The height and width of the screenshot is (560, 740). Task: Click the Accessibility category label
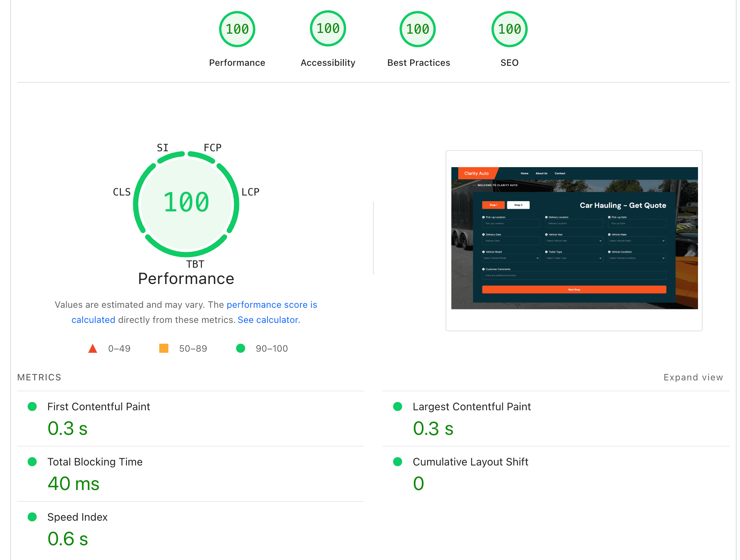(x=328, y=63)
